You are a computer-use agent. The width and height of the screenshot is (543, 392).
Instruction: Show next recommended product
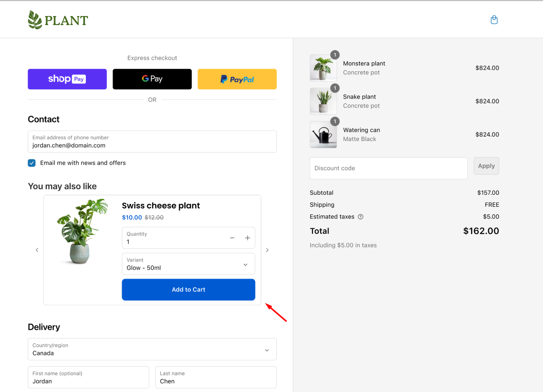tap(267, 250)
